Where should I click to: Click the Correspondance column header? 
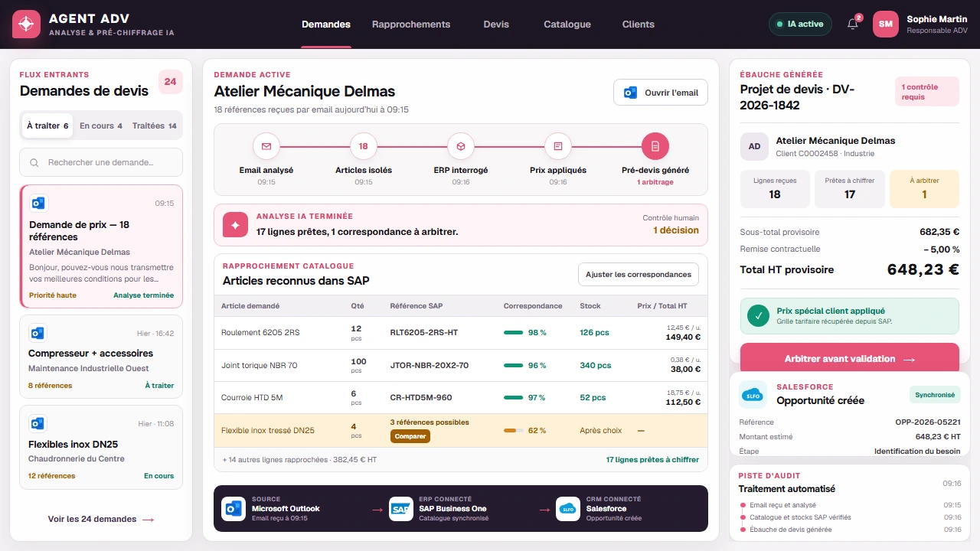[533, 306]
